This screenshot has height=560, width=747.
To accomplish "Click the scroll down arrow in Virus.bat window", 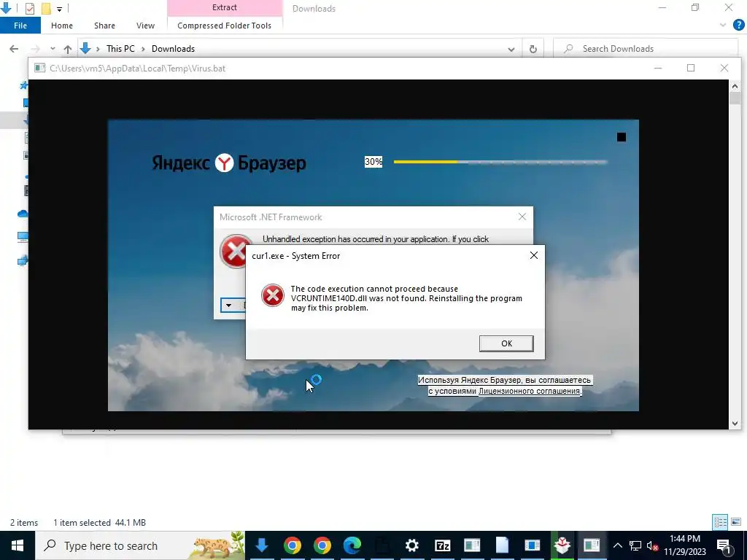I will pyautogui.click(x=735, y=424).
